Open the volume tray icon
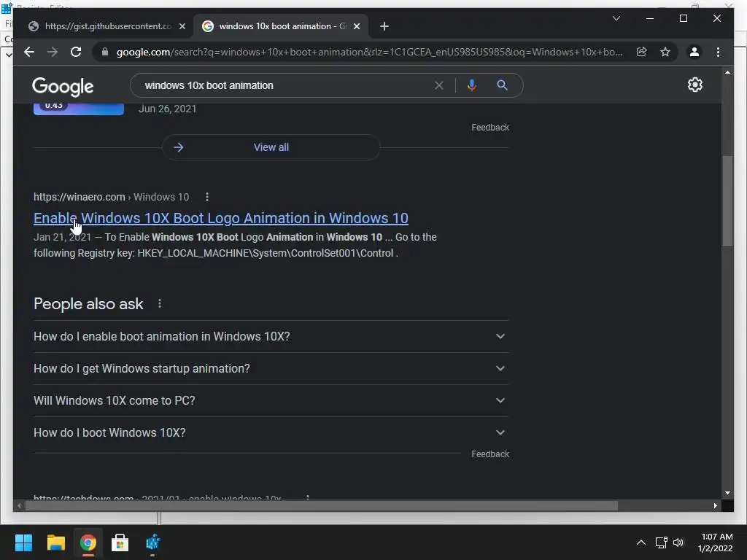The width and height of the screenshot is (747, 560). click(x=678, y=542)
